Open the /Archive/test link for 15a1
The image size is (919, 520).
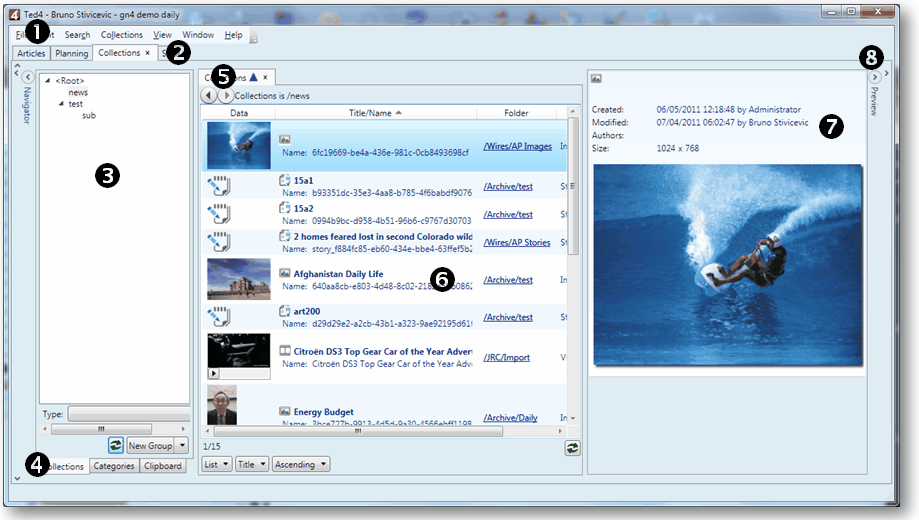pos(508,186)
